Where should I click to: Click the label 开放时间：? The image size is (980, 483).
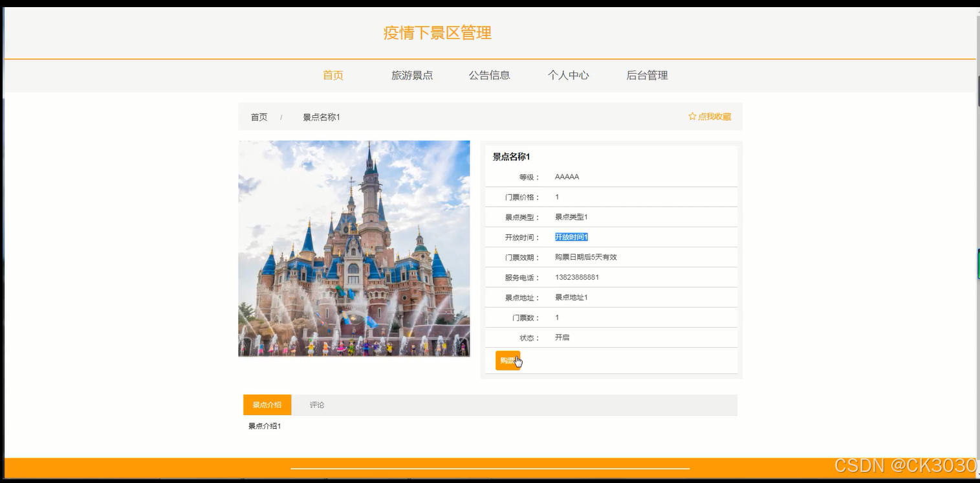tap(523, 237)
